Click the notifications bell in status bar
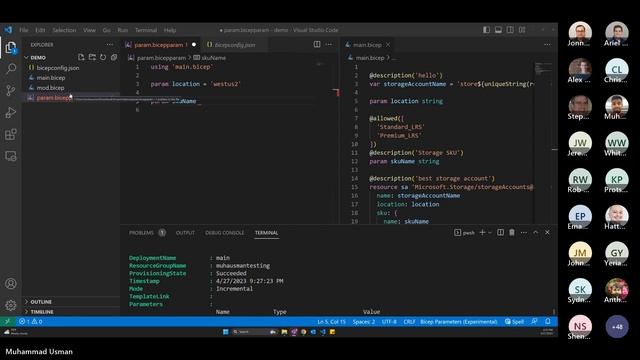640x360 pixels. (x=548, y=322)
